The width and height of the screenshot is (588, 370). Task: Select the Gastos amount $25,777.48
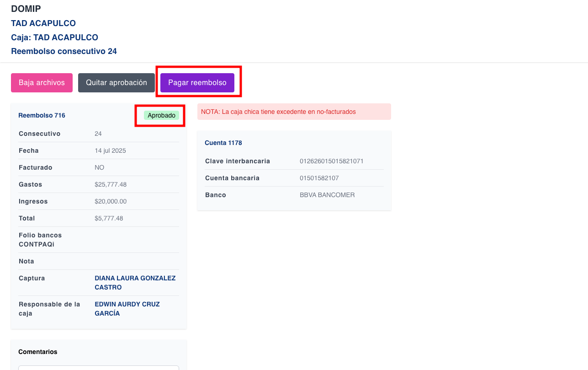[x=111, y=185]
